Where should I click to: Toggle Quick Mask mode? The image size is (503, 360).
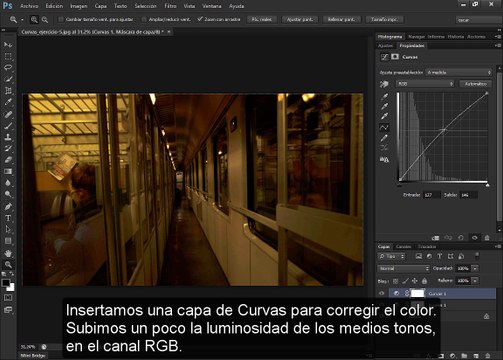[x=8, y=298]
